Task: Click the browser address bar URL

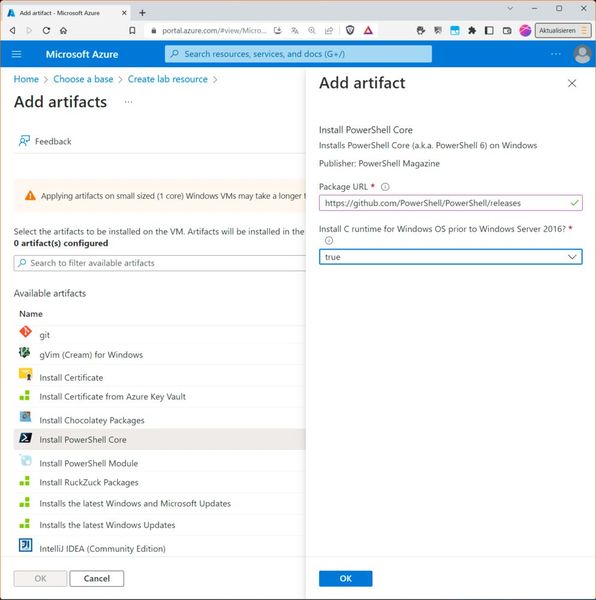Action: [214, 30]
